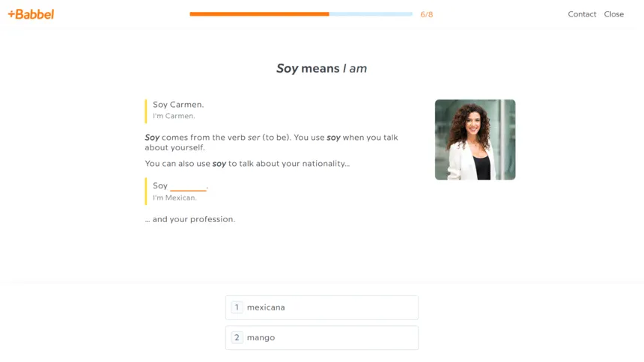Click the blank after Soy
The image size is (644, 362).
point(188,186)
